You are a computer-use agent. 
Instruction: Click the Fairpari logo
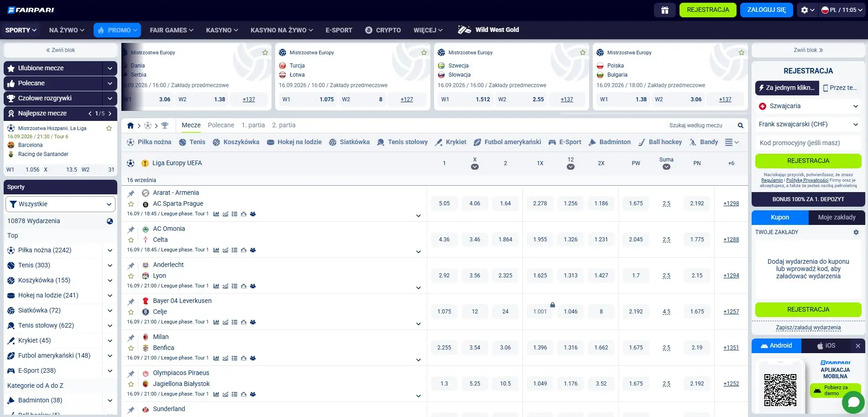(x=31, y=10)
